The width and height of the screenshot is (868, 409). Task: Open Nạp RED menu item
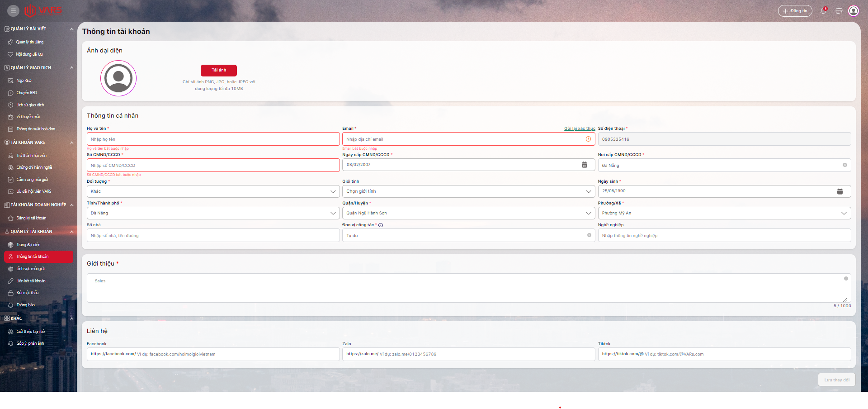(24, 81)
